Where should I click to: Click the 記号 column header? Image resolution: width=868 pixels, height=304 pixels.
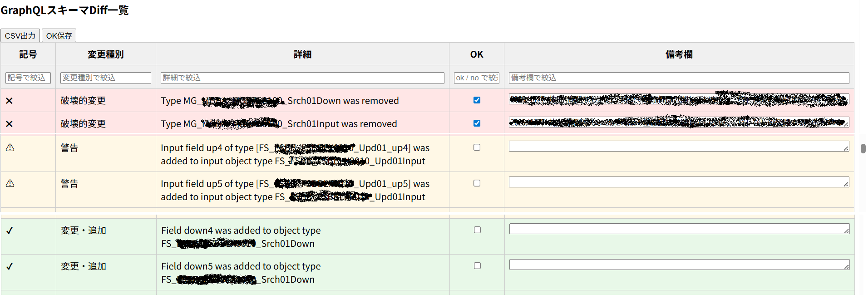(28, 54)
